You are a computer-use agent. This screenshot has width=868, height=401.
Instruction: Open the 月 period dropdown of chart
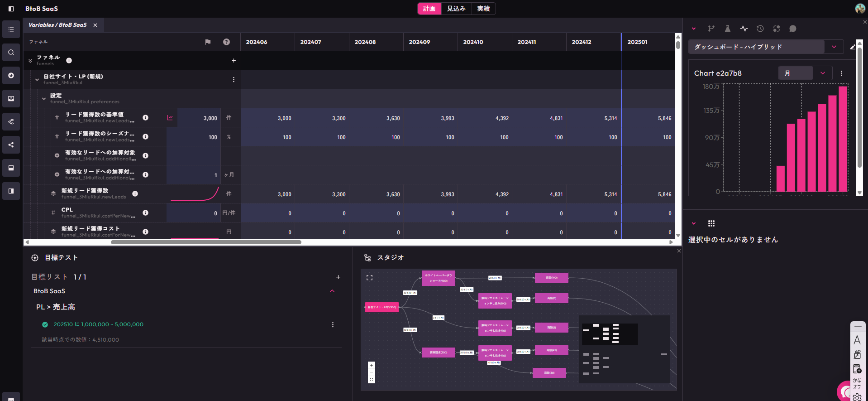click(x=822, y=73)
